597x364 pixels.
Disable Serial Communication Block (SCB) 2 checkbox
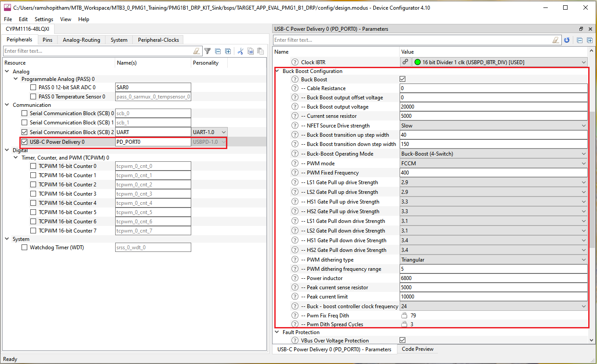25,132
